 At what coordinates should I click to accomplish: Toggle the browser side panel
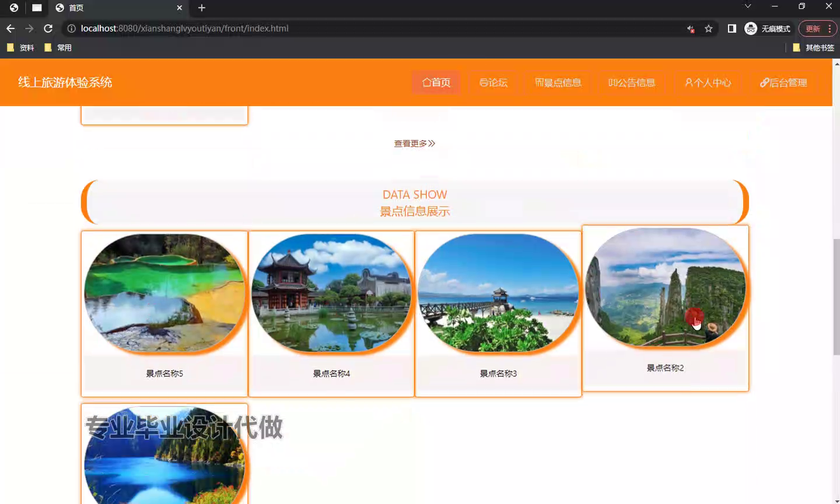click(732, 29)
